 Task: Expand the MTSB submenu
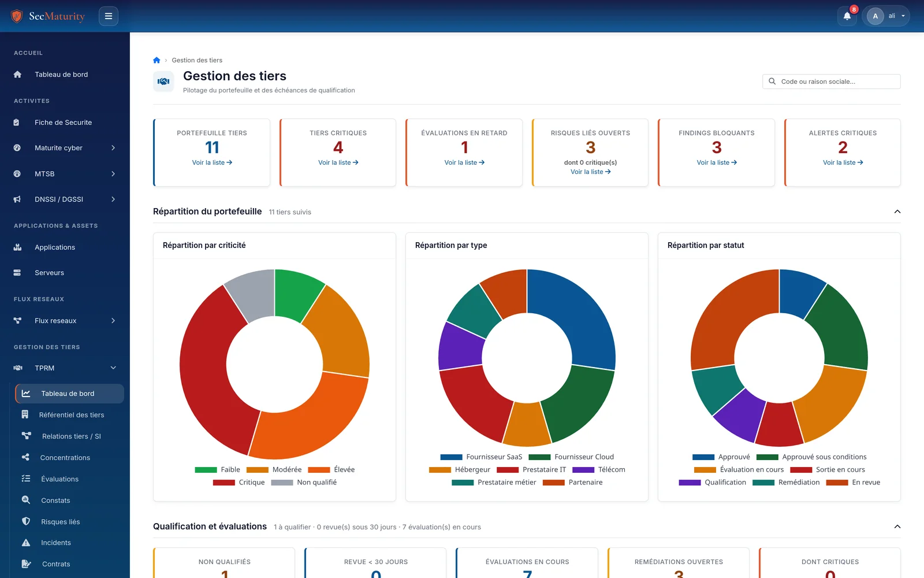tap(113, 174)
